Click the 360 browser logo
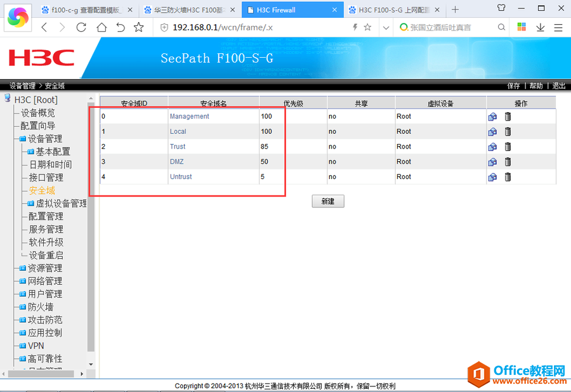The image size is (571, 392). [18, 16]
